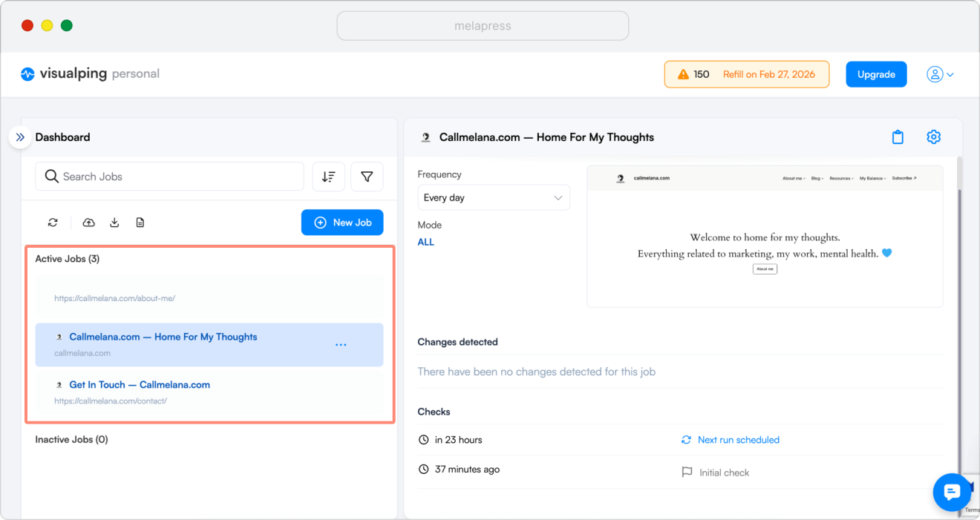Open job settings gear icon
980x520 pixels.
(934, 137)
